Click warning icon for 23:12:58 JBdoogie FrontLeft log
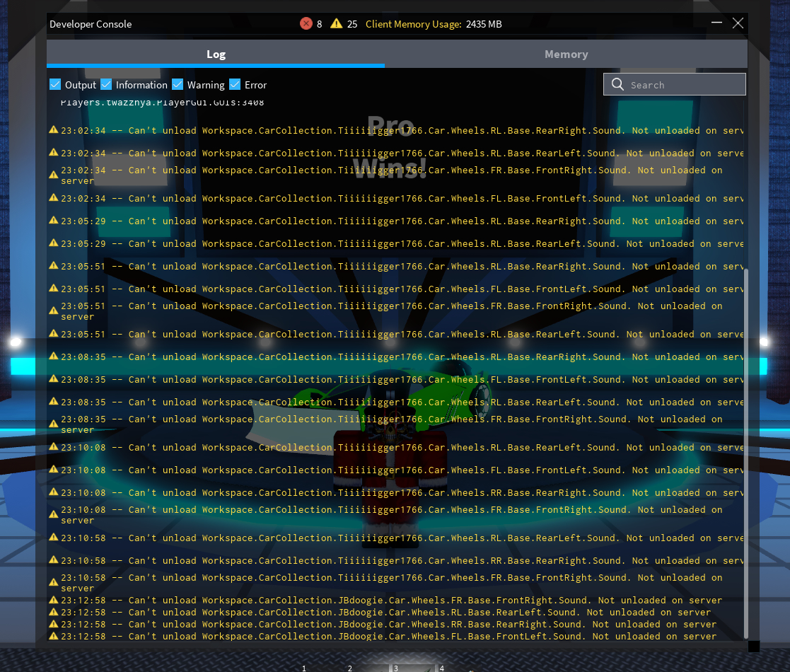 coord(54,636)
